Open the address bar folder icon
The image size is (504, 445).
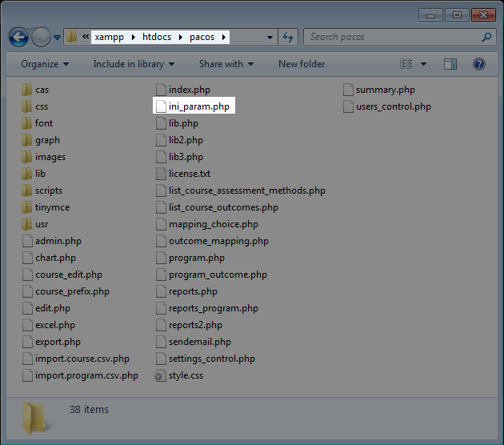71,37
